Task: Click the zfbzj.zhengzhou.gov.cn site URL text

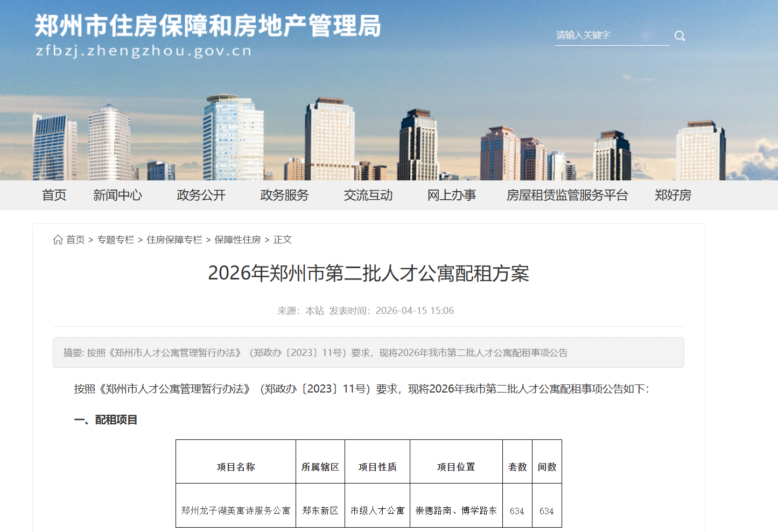Action: click(x=144, y=51)
